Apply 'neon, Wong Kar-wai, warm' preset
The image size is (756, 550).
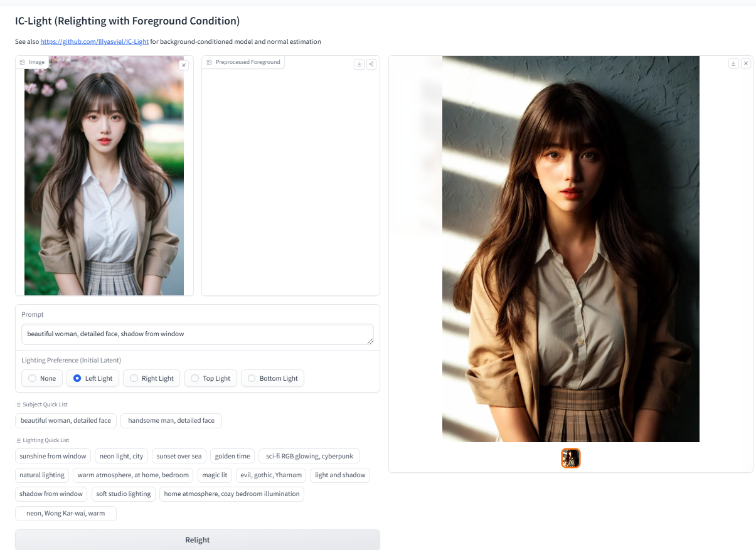coord(66,513)
